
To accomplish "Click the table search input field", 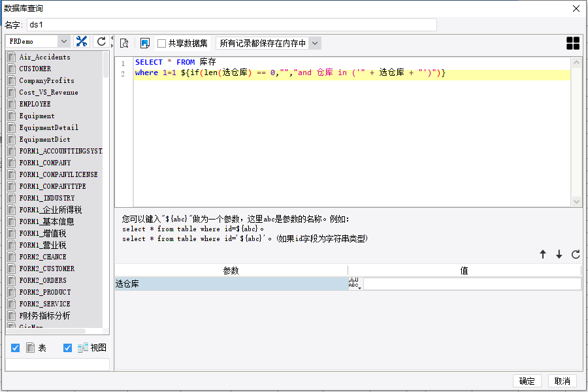I will pyautogui.click(x=57, y=365).
